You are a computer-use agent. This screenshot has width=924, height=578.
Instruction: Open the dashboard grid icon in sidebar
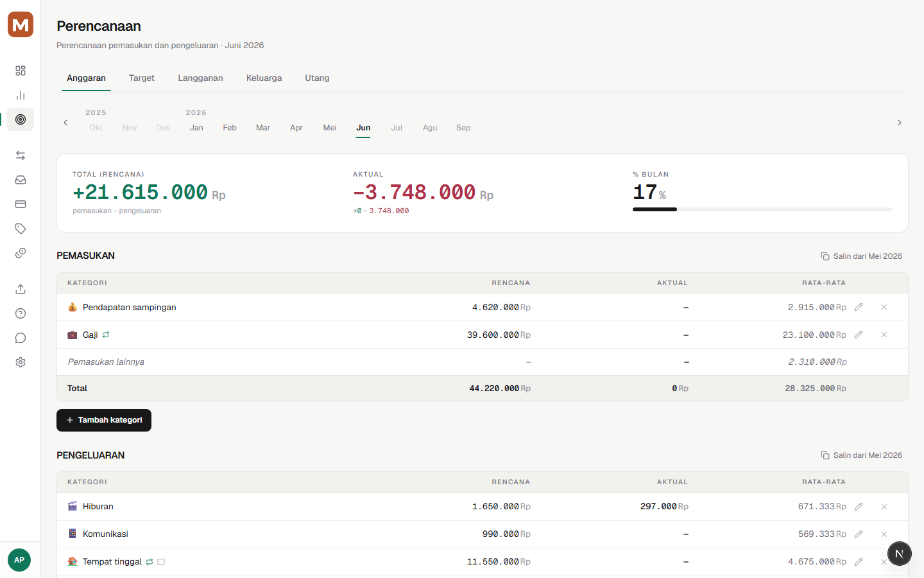[x=21, y=71]
